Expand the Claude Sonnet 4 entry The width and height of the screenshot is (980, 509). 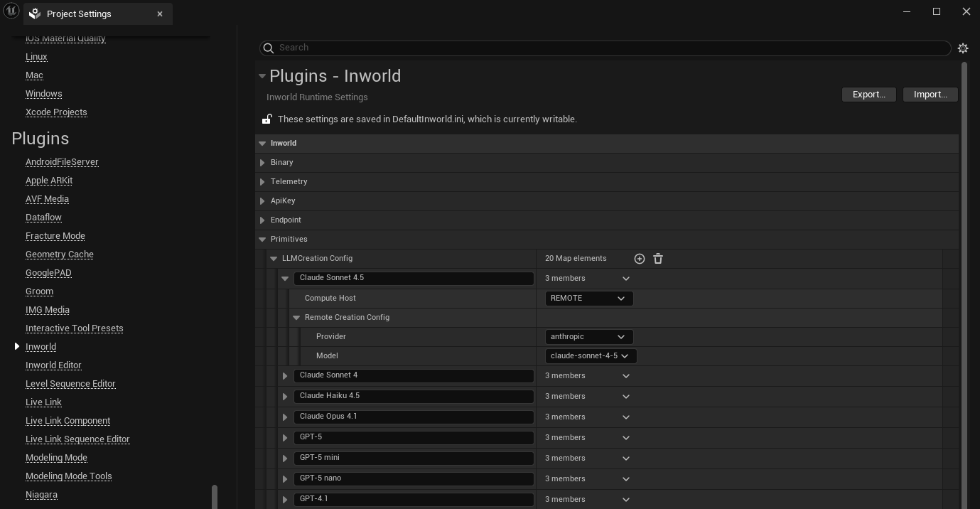(285, 375)
